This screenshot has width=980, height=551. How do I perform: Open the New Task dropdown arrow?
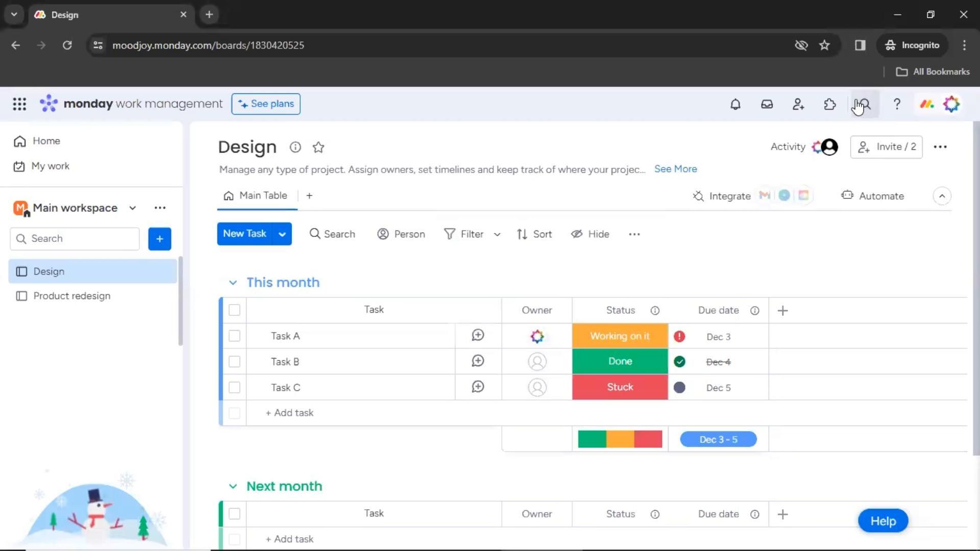coord(282,234)
